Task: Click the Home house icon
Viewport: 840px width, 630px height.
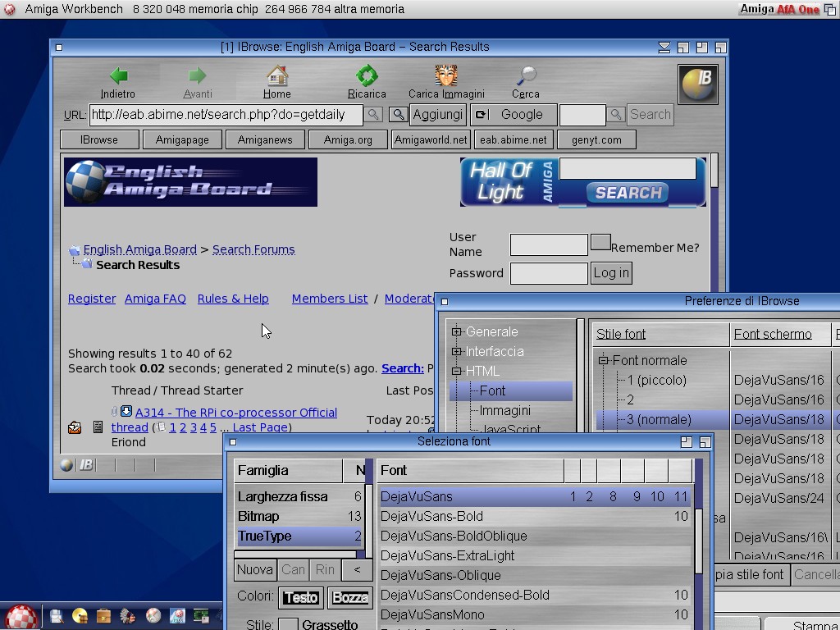Action: pos(277,76)
